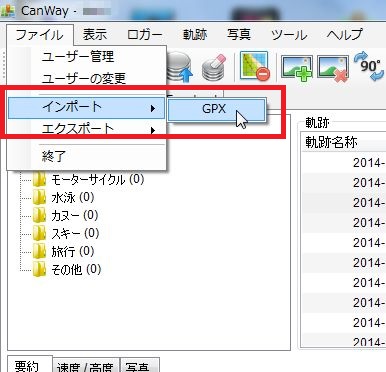Viewport: 386px width, 372px height.
Task: Open the ツール menu
Action: 289,35
